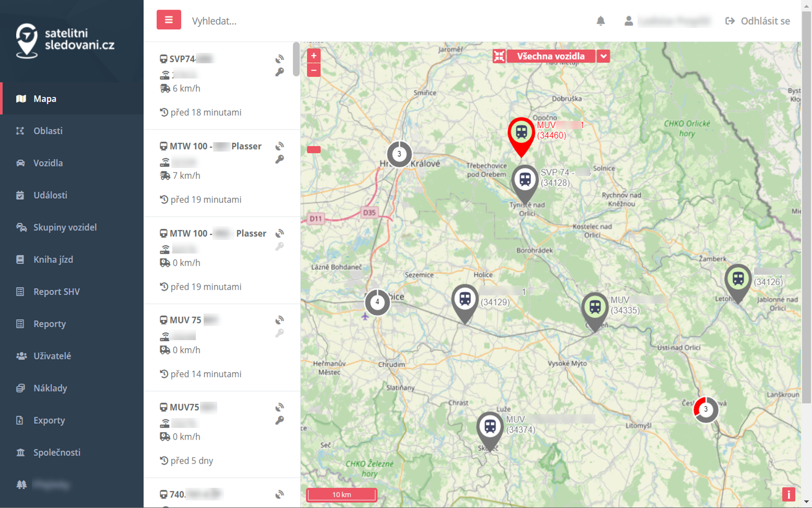This screenshot has height=508, width=812.
Task: Click key icon for first MTW 100 Plasser
Action: (280, 159)
